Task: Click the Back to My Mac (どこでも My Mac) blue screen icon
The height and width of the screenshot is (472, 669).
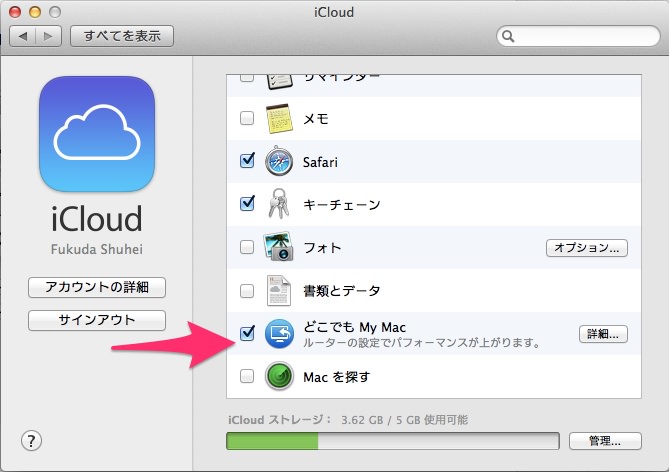Action: pyautogui.click(x=279, y=333)
